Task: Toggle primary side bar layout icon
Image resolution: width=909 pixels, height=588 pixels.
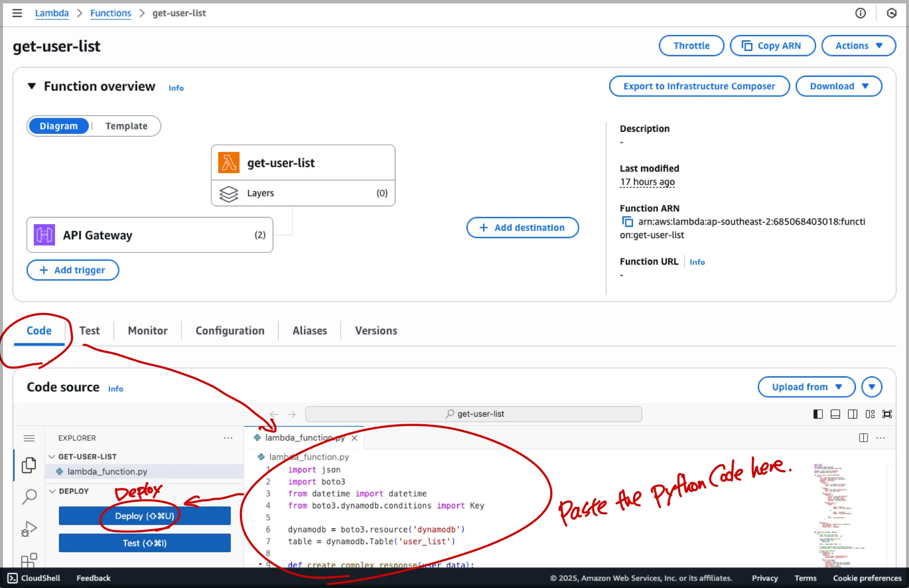Action: click(818, 414)
